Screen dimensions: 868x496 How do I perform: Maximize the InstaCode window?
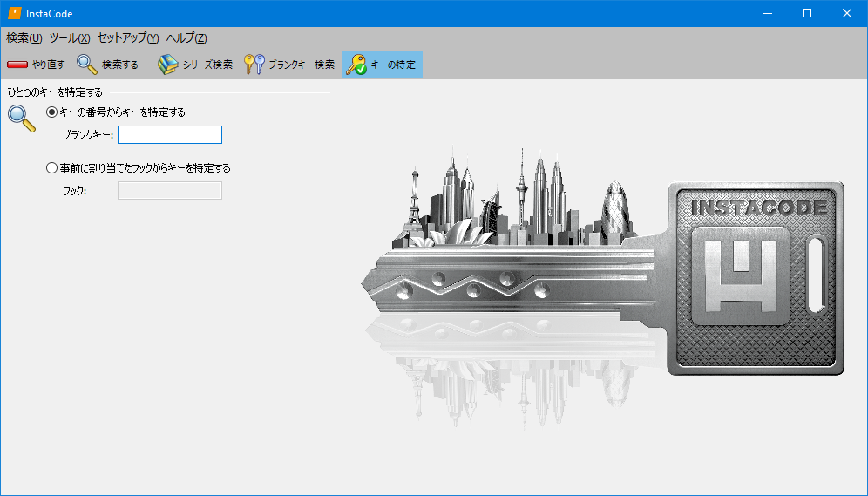[x=807, y=13]
